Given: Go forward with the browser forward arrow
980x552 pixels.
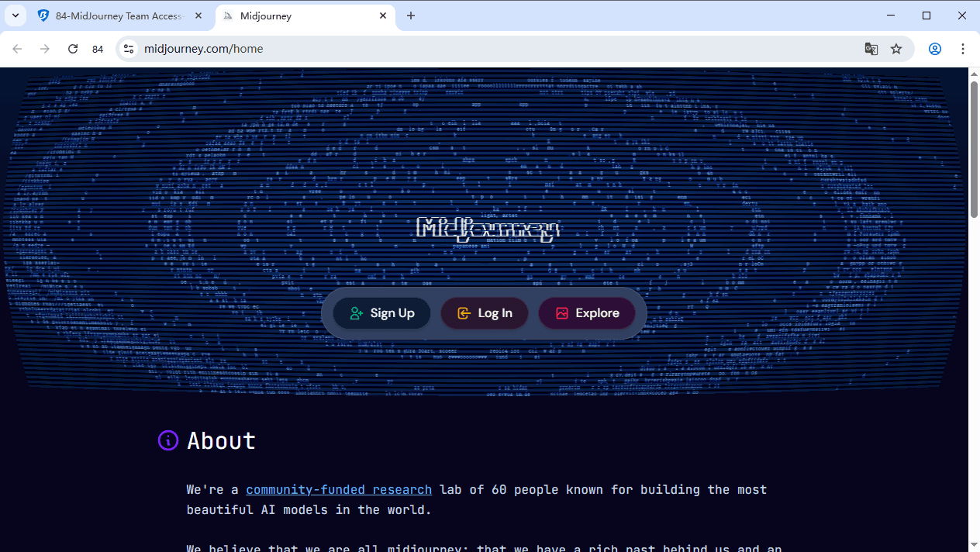Looking at the screenshot, I should coord(45,49).
